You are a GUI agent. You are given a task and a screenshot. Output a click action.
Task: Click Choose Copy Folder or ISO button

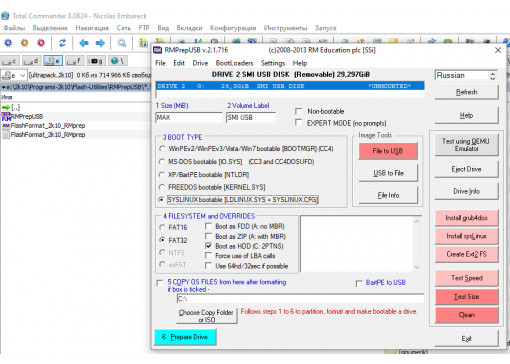pos(207,316)
